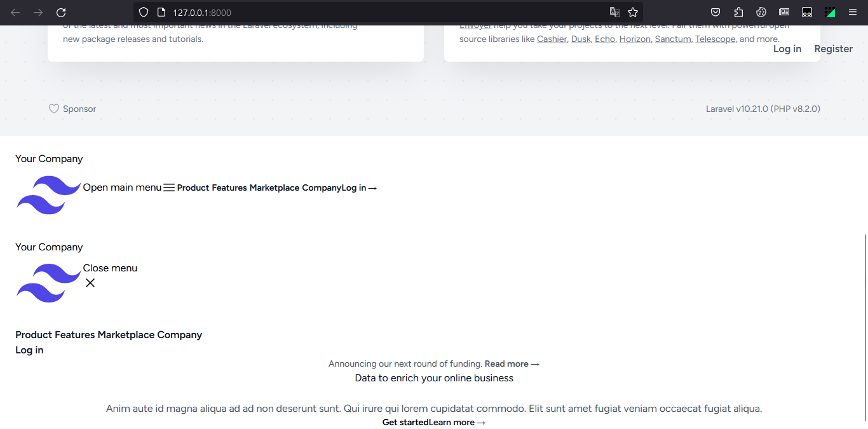Open the Horizon link
Viewport: 868px width, 429px height.
[x=635, y=39]
